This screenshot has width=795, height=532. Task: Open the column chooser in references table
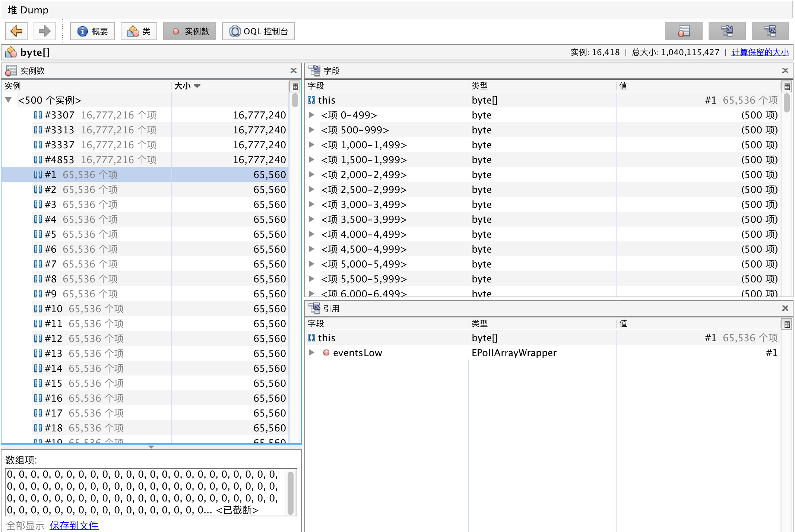point(787,324)
